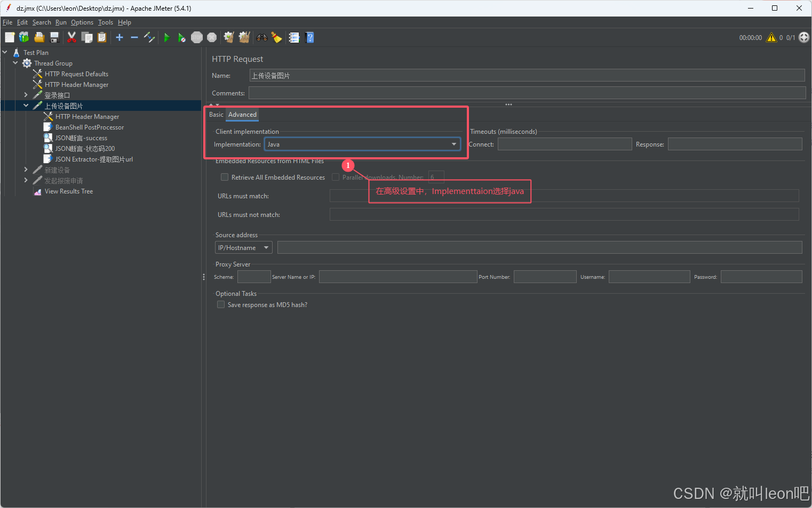Image resolution: width=812 pixels, height=508 pixels.
Task: Select JSON Extractor-提取图片url item
Action: point(94,159)
